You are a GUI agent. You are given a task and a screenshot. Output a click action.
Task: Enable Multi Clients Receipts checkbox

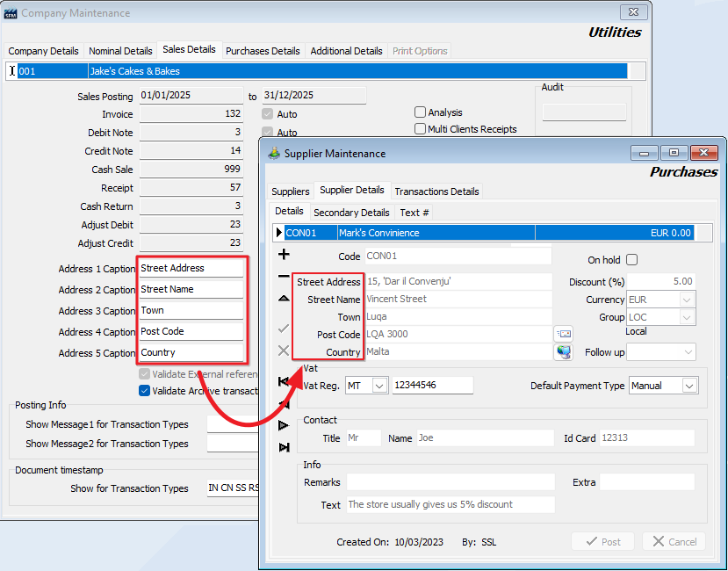pyautogui.click(x=421, y=129)
